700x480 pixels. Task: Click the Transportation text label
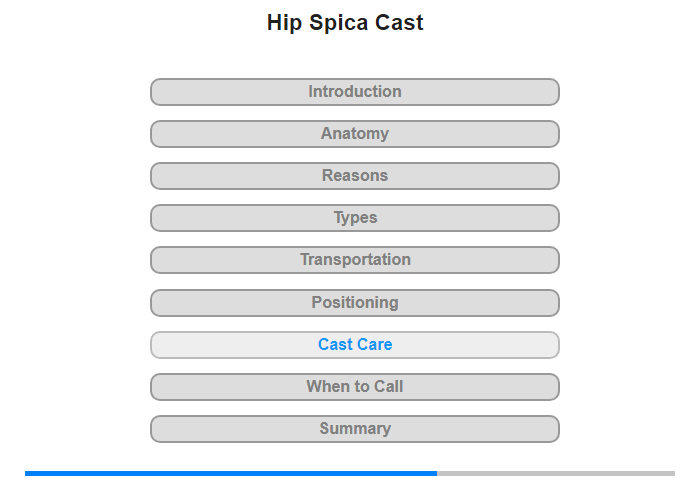pyautogui.click(x=355, y=260)
